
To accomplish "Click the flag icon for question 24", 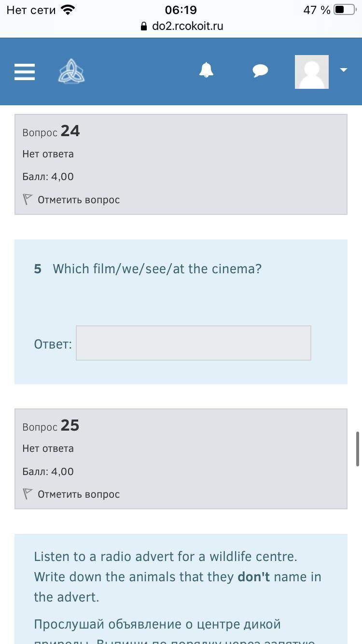I will pyautogui.click(x=28, y=199).
